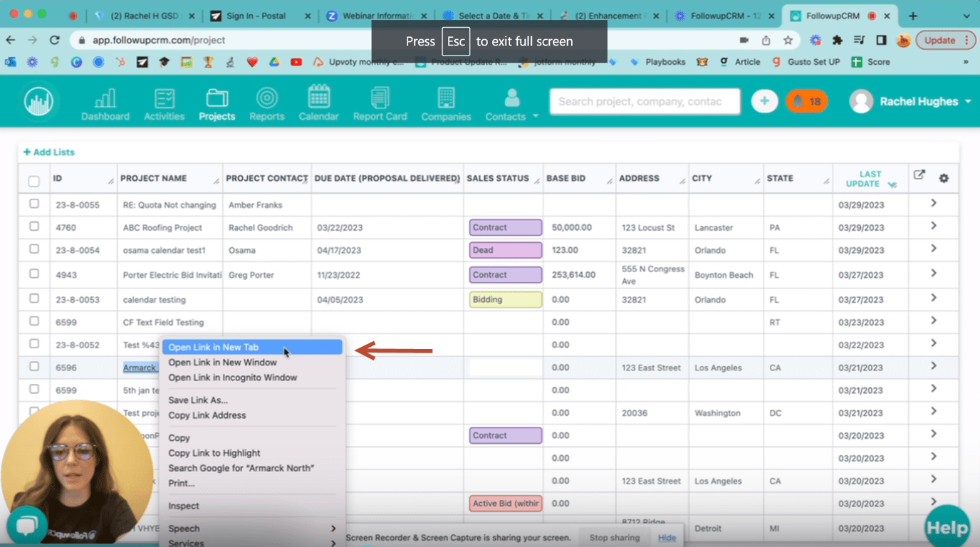Click the project search input field

click(x=645, y=102)
